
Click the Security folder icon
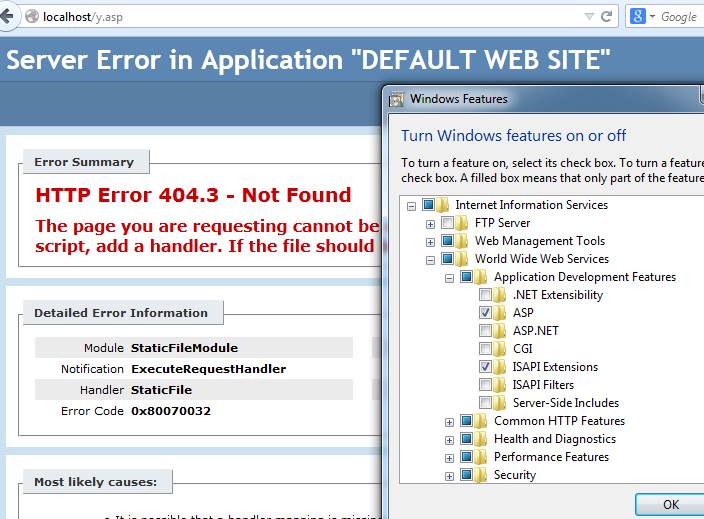tap(480, 475)
